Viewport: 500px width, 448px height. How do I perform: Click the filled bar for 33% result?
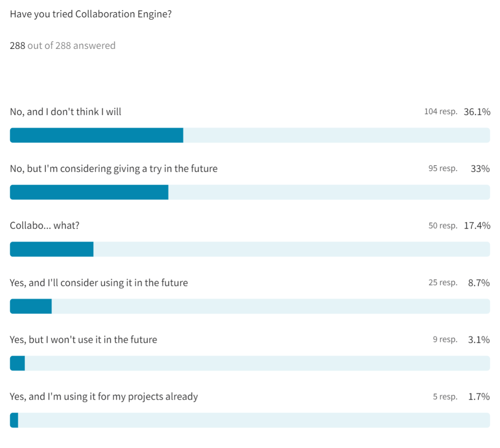point(89,192)
